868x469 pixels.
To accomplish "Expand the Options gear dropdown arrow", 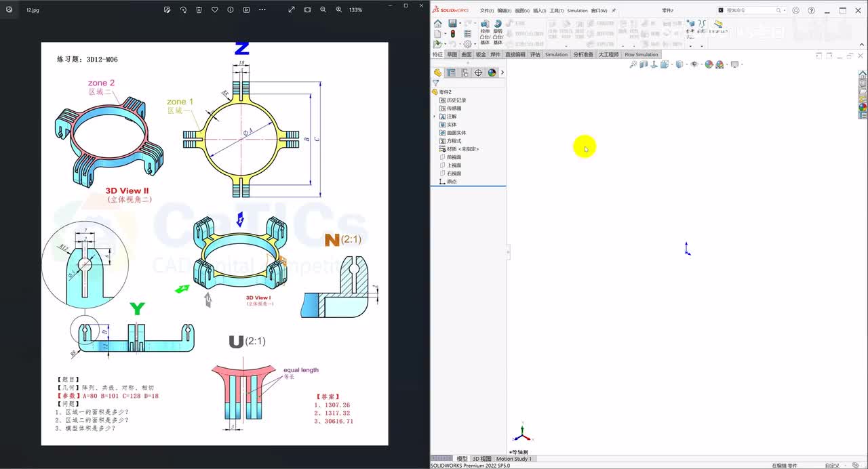I will point(475,44).
